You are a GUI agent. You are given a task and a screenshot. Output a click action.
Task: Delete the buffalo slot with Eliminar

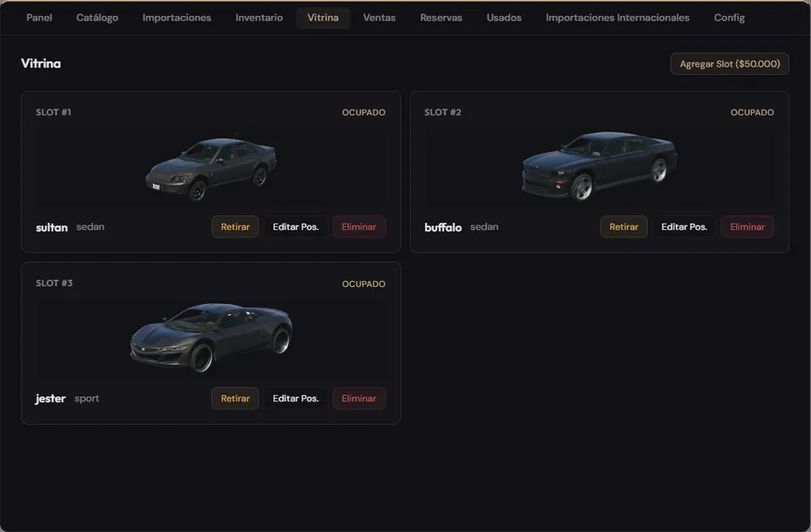[x=748, y=227]
